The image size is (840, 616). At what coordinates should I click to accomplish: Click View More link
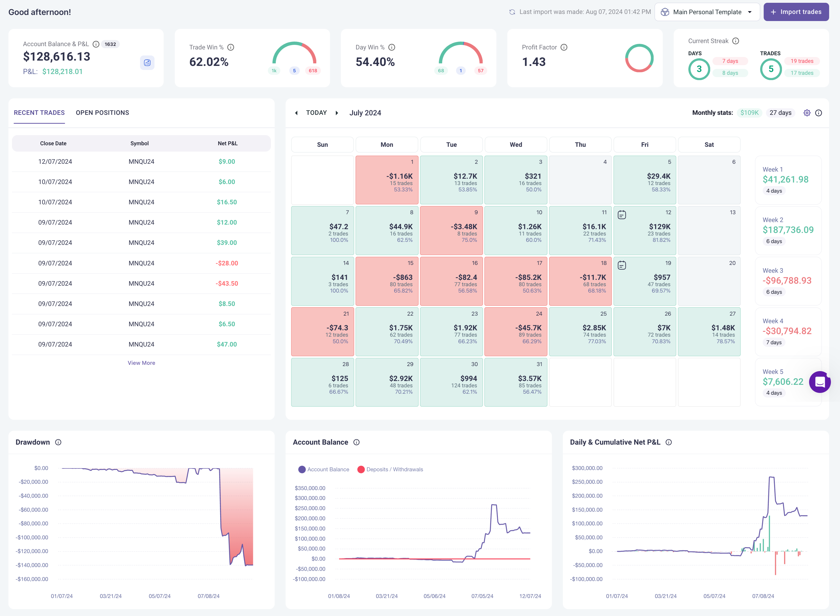pyautogui.click(x=141, y=363)
